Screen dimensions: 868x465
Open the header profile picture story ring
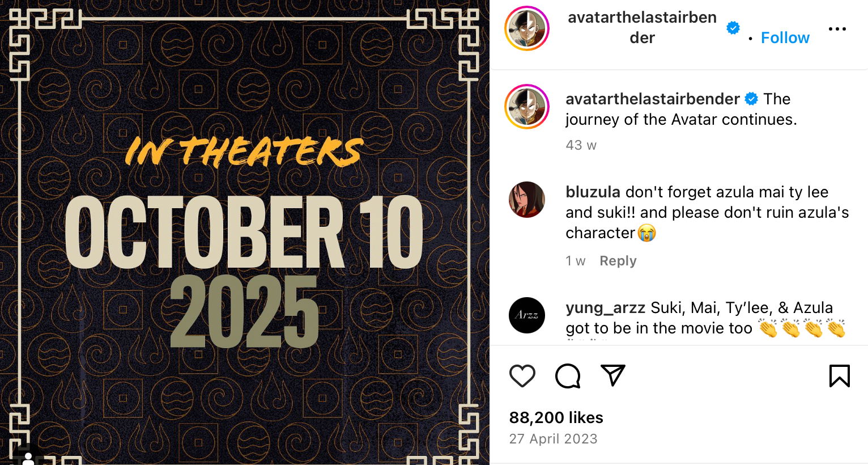tap(527, 28)
